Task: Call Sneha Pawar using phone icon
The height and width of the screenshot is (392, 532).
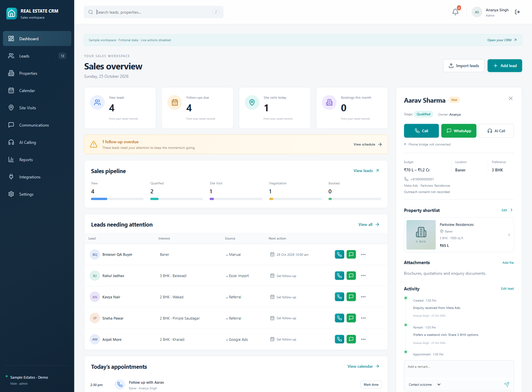Action: coord(339,318)
